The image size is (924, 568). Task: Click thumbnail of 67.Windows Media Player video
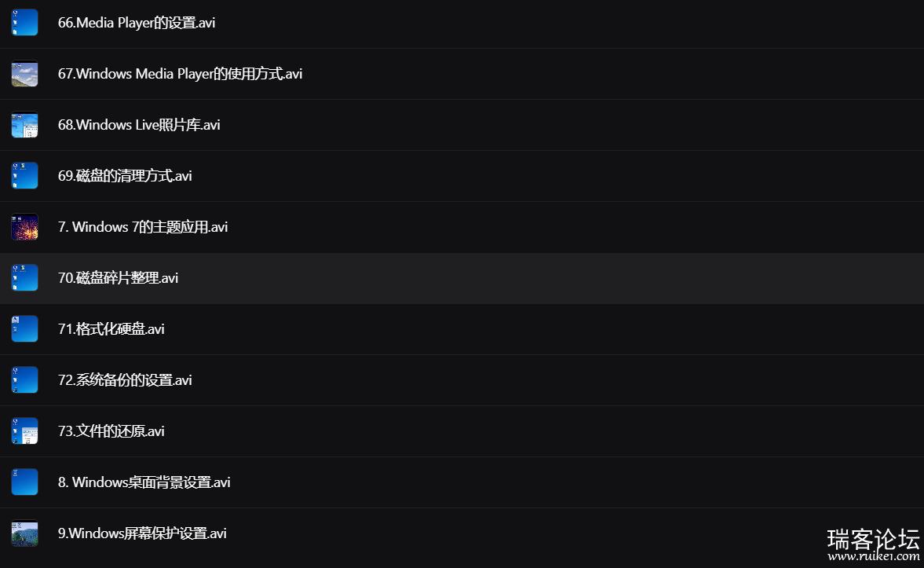coord(25,74)
